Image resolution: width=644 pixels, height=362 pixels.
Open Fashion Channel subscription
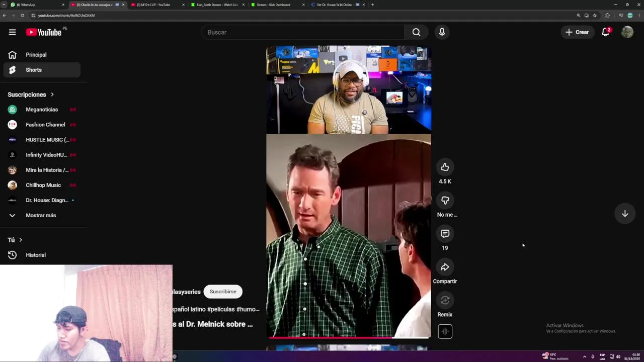42,125
